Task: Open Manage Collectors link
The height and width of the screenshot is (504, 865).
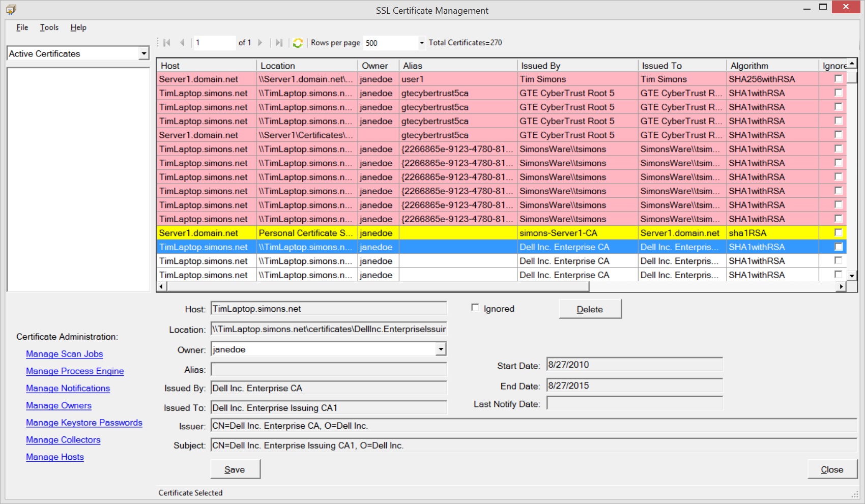Action: tap(63, 440)
